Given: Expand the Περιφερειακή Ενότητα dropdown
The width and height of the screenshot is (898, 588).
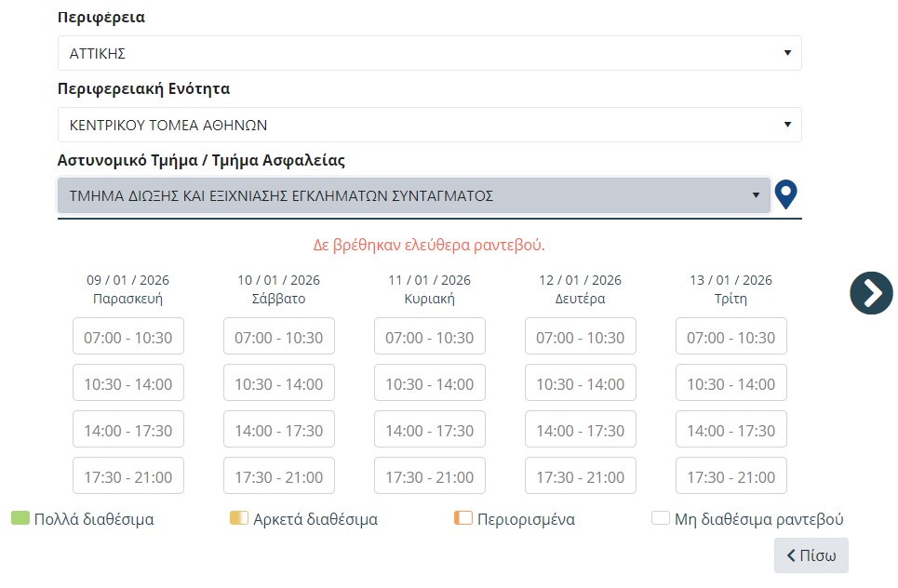Looking at the screenshot, I should 429,125.
